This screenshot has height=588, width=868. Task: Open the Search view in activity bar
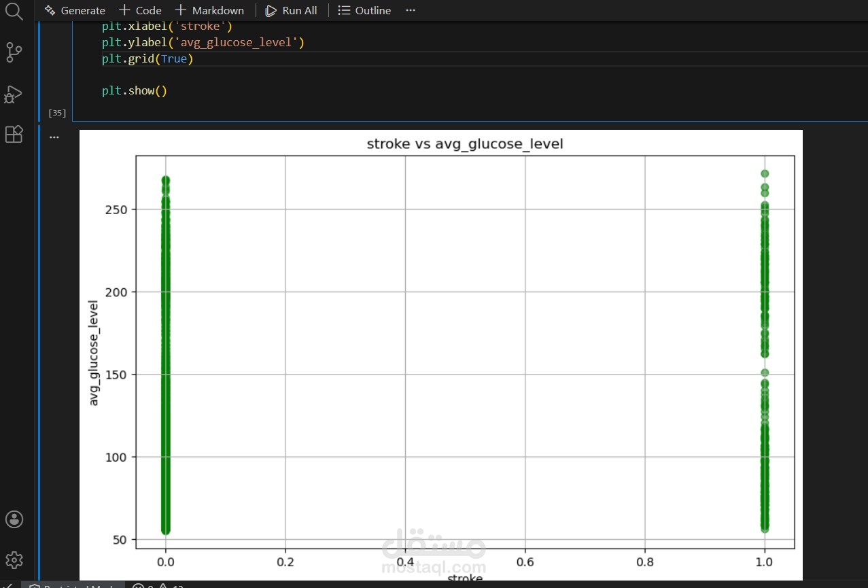pyautogui.click(x=14, y=12)
